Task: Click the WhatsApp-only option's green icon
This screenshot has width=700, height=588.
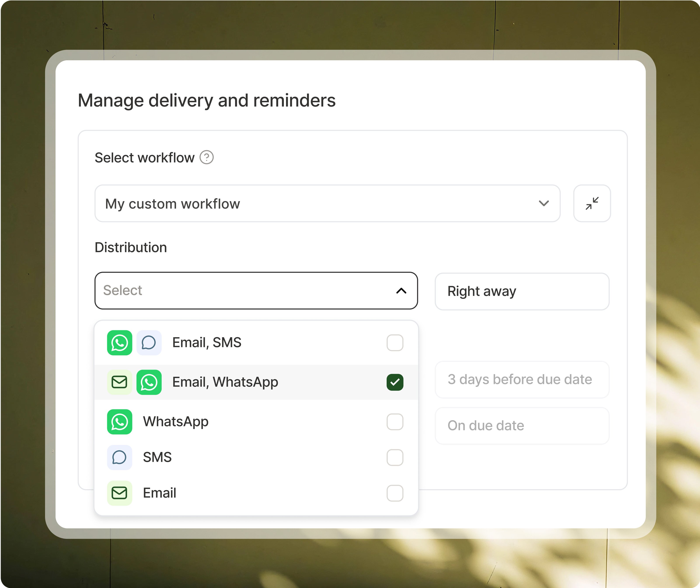Action: coord(119,422)
